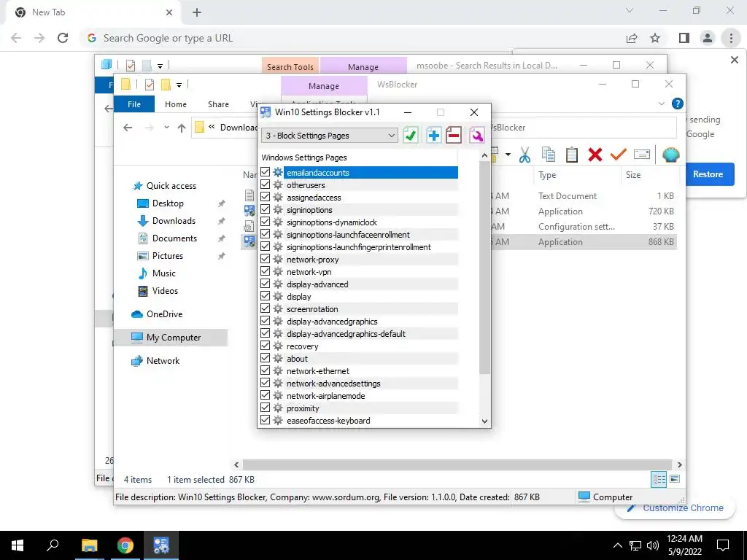The image size is (747, 560).
Task: Toggle the network-proxy checkbox
Action: [266, 259]
